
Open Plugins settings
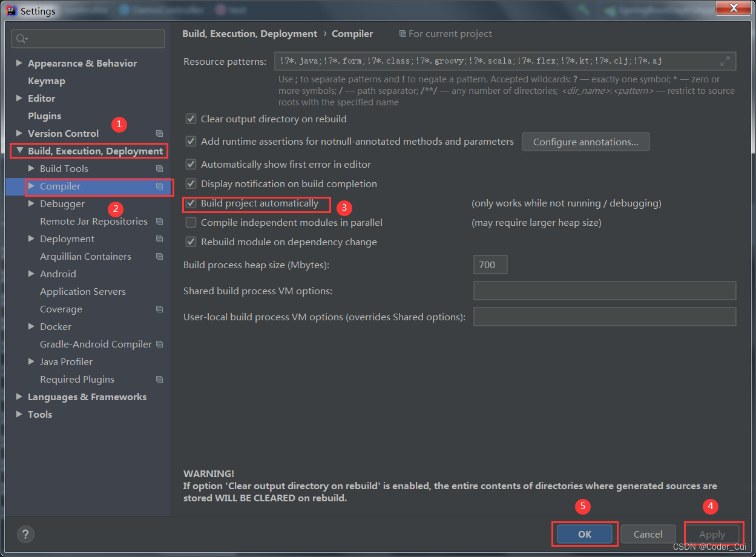[45, 116]
